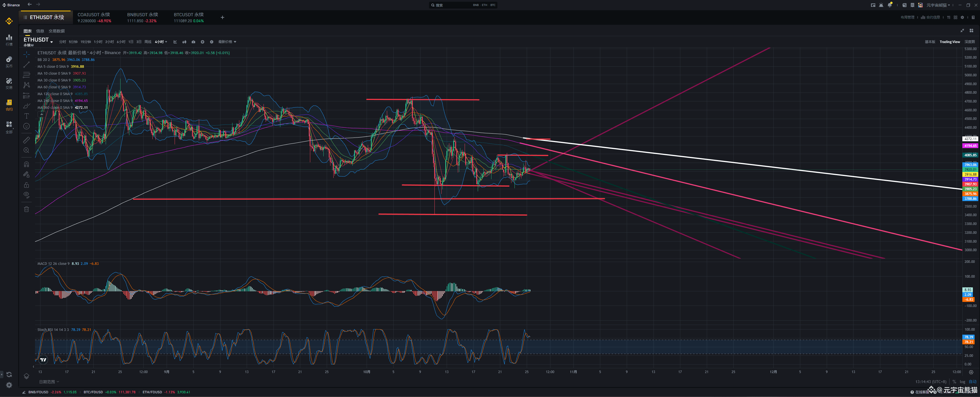Viewport: 980px width, 397px height.
Task: Open the 最新价格 price type dropdown
Action: click(227, 42)
